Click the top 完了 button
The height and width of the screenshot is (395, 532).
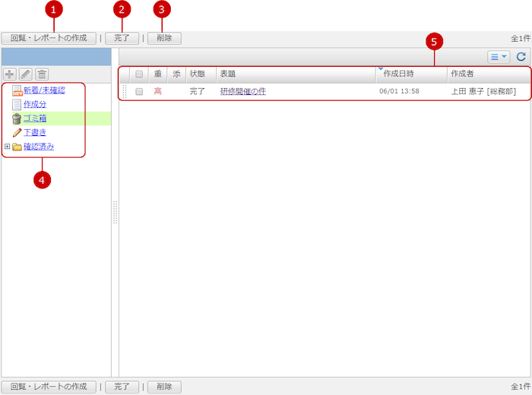click(122, 38)
